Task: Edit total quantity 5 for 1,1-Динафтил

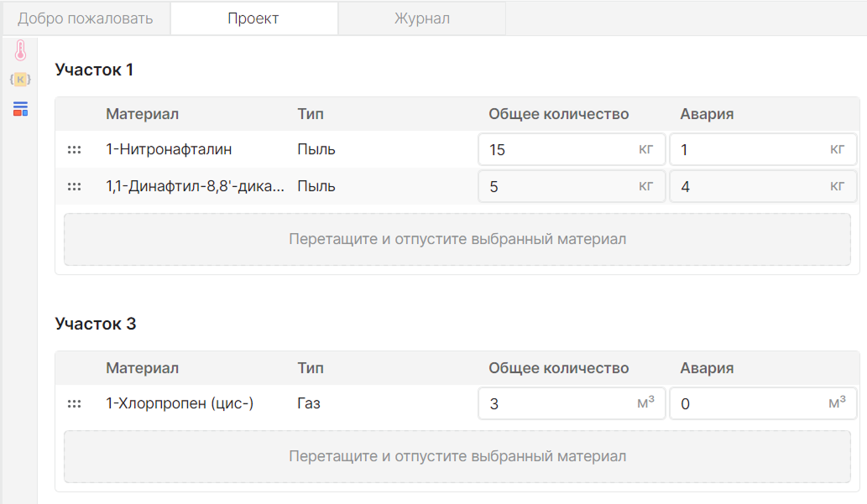Action: point(572,186)
